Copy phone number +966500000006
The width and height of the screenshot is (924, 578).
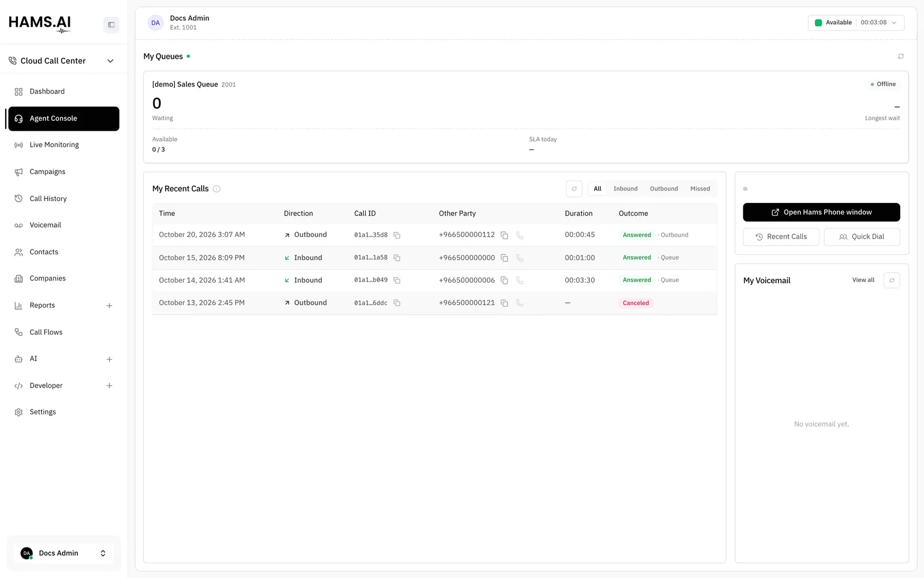coord(504,280)
